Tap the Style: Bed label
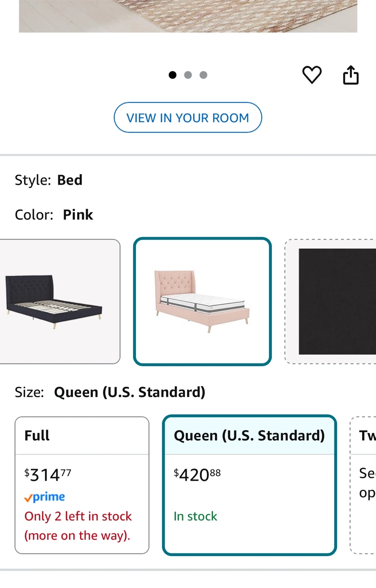Image resolution: width=376 pixels, height=588 pixels. 49,180
